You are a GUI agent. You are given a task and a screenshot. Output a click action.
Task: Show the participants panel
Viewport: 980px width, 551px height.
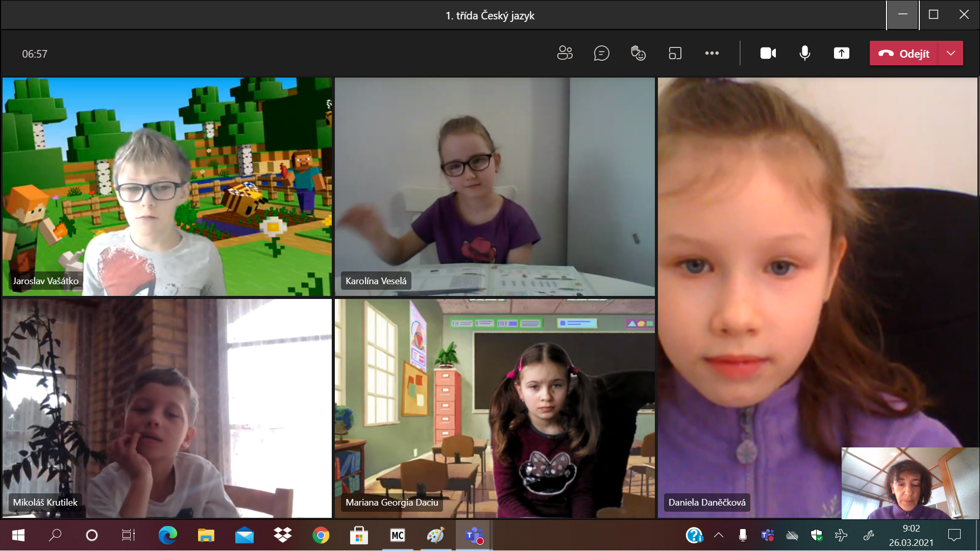click(565, 53)
